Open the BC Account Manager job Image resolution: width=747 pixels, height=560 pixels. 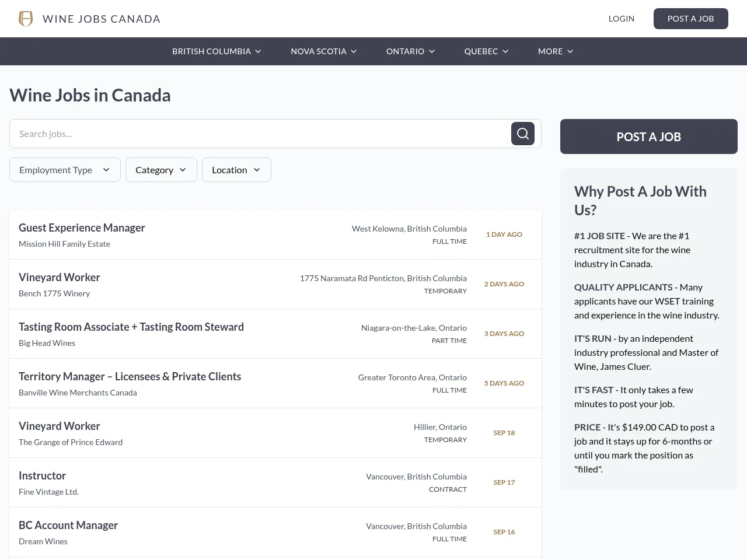(x=275, y=532)
